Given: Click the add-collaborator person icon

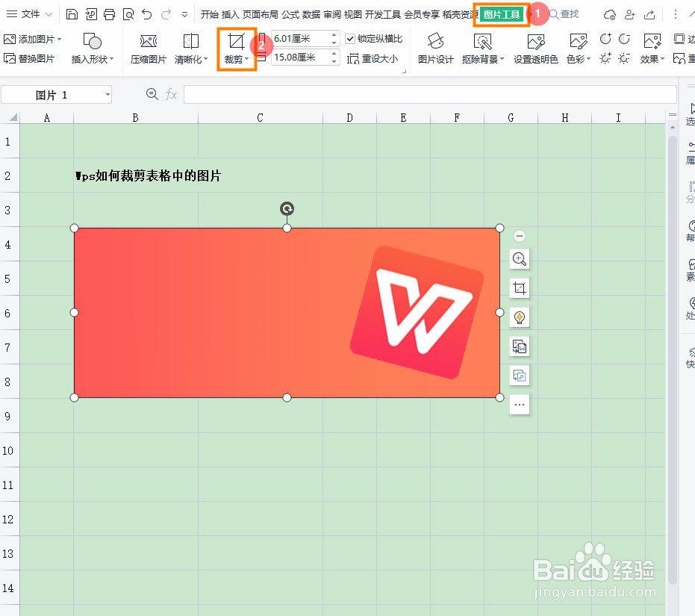Looking at the screenshot, I should [x=629, y=15].
